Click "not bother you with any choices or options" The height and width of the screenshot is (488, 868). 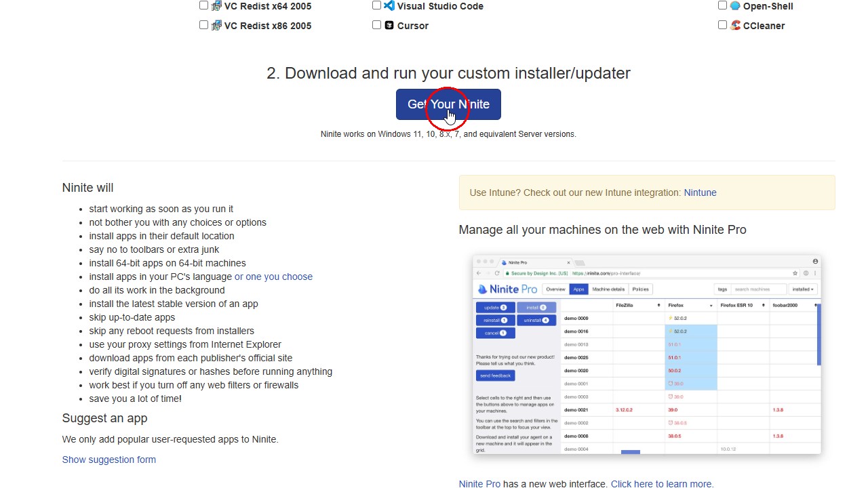[178, 222]
